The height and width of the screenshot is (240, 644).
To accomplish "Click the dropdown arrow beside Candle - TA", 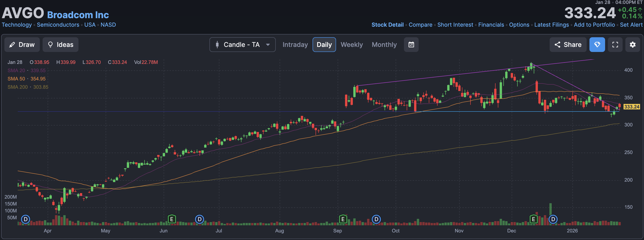I will click(x=268, y=45).
